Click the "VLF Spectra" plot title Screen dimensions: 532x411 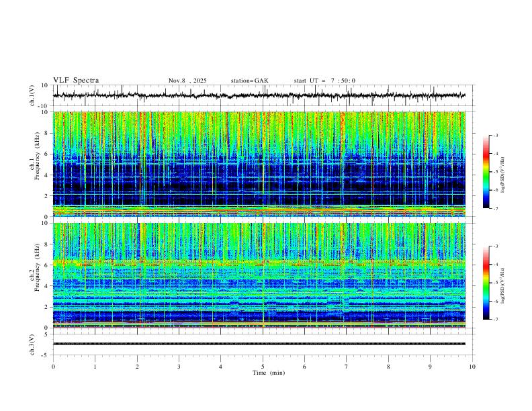76,81
